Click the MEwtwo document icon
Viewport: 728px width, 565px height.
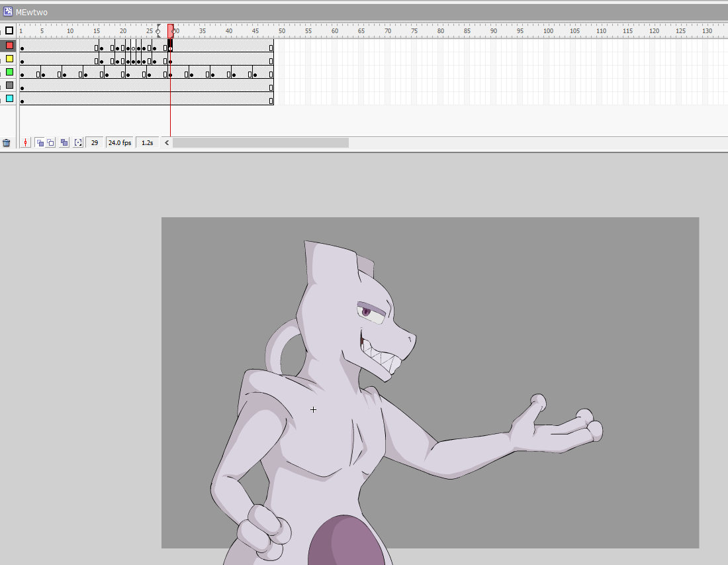click(8, 12)
